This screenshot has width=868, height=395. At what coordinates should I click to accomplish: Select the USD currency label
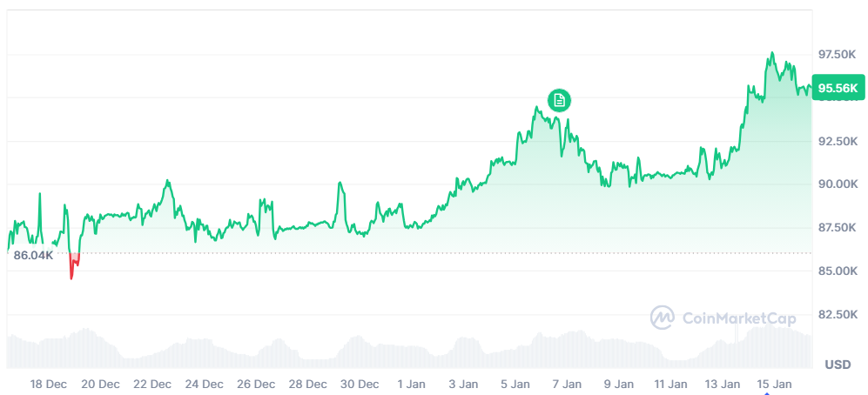click(838, 365)
